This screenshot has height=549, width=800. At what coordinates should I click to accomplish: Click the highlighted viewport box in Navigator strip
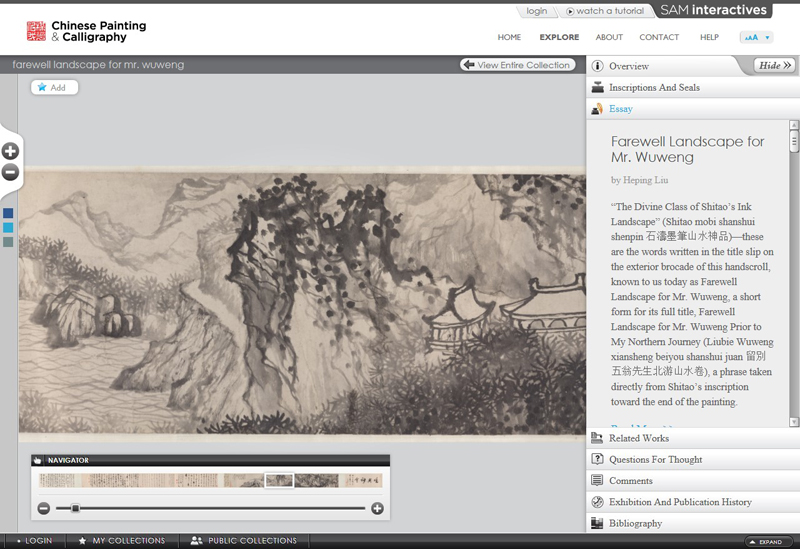279,480
